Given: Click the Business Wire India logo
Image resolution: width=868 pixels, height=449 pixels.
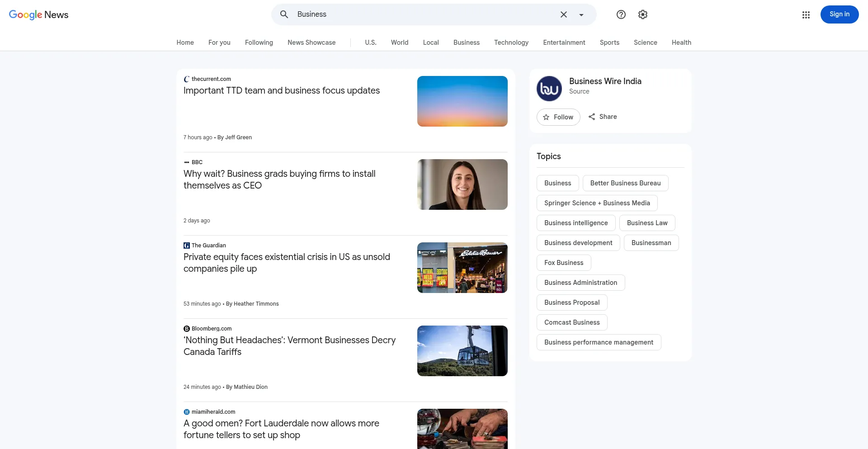Looking at the screenshot, I should (549, 89).
